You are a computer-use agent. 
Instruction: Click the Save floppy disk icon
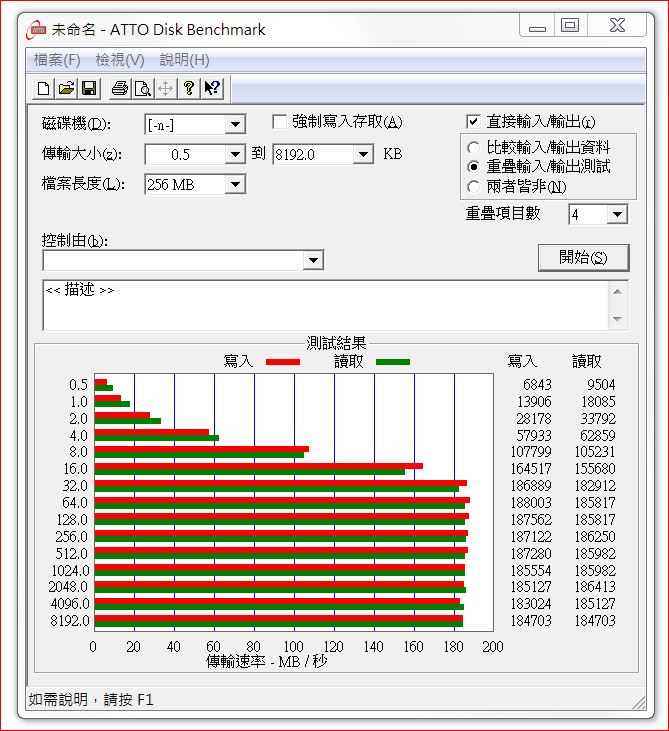(x=89, y=88)
